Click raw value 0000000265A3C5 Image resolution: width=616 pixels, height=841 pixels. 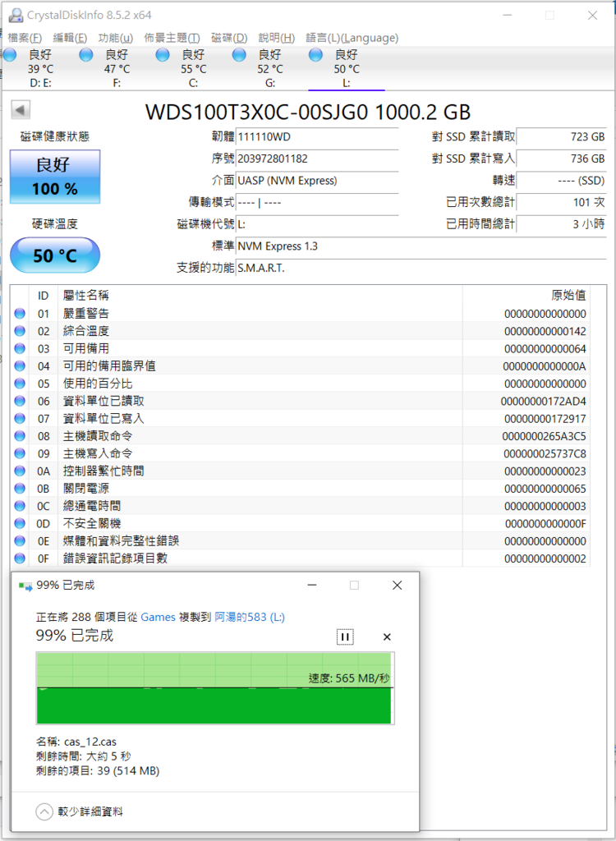(544, 437)
